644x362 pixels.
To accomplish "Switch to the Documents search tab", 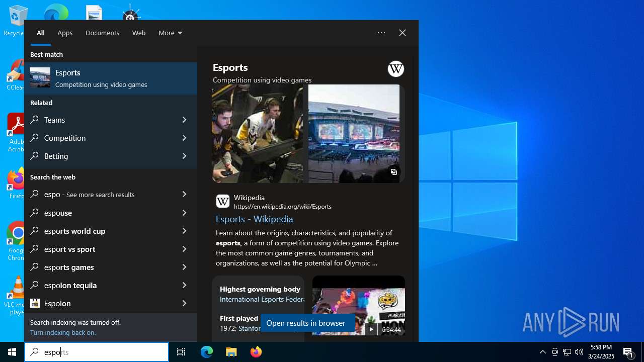I will [102, 33].
